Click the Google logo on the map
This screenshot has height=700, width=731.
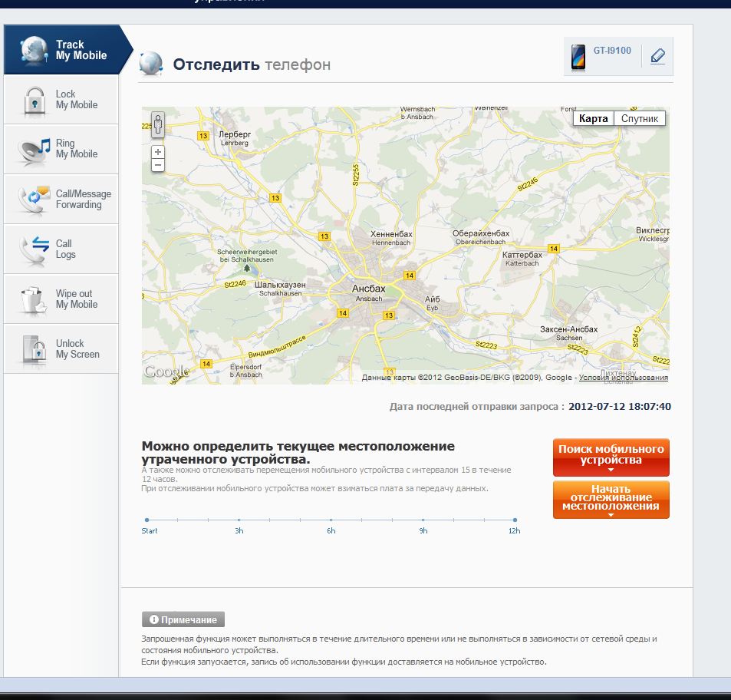(166, 372)
